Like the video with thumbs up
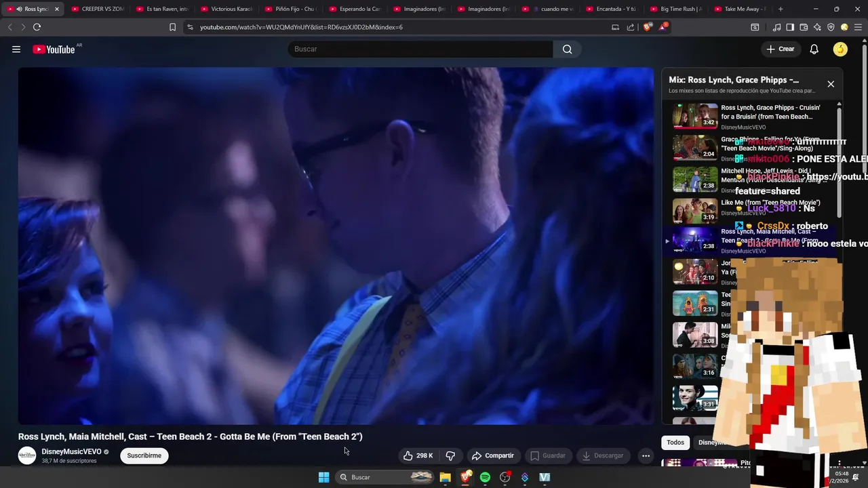Viewport: 868px width, 488px height. click(418, 455)
